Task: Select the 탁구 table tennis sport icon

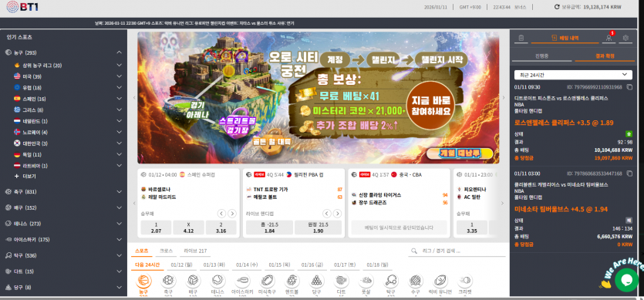Action: 390,281
